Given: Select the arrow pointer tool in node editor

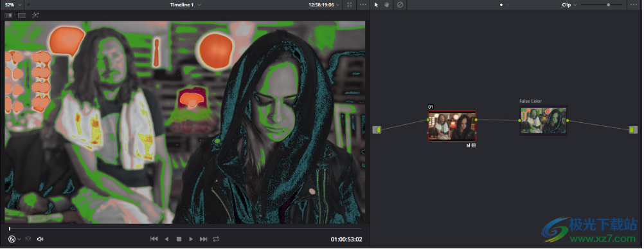Looking at the screenshot, I should coord(376,5).
